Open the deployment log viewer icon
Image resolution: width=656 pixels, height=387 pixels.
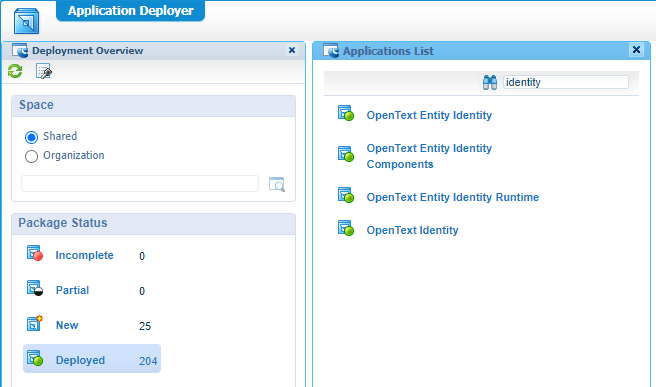pyautogui.click(x=44, y=72)
